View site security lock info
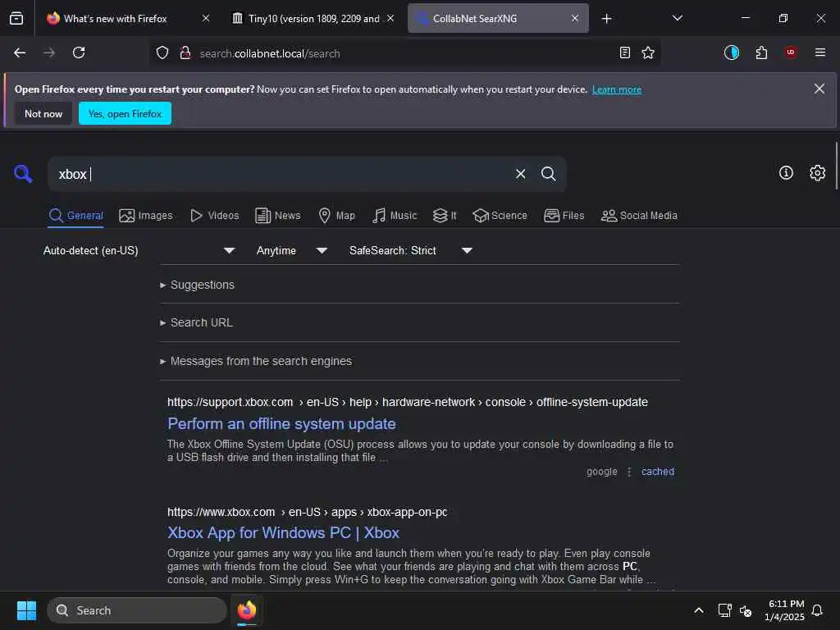Viewport: 840px width, 630px height. pos(185,52)
